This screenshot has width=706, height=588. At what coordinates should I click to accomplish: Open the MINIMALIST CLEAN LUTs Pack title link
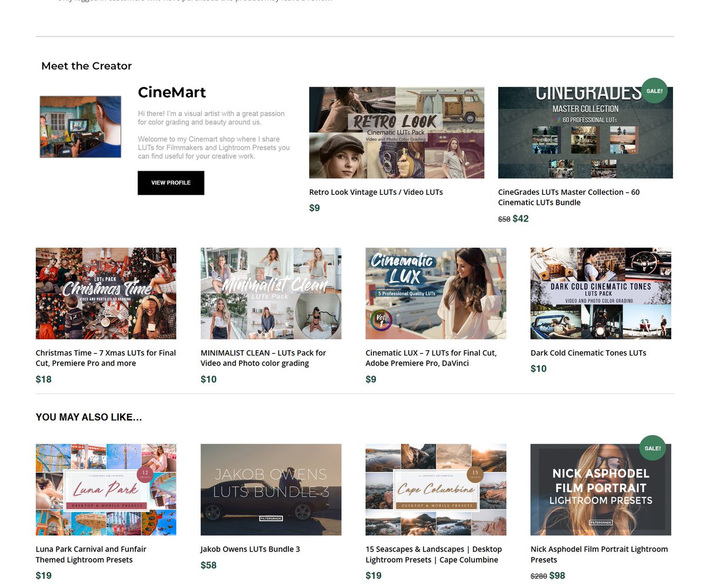tap(263, 358)
